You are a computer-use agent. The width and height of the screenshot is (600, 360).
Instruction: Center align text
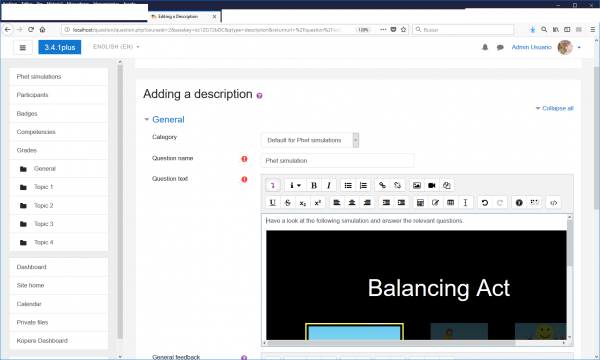tap(352, 203)
